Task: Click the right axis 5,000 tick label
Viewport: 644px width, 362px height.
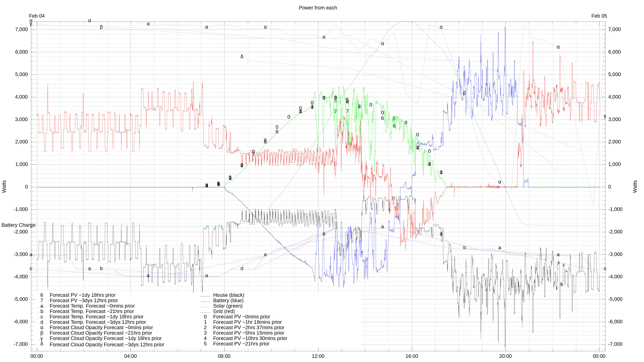Action: pos(614,74)
